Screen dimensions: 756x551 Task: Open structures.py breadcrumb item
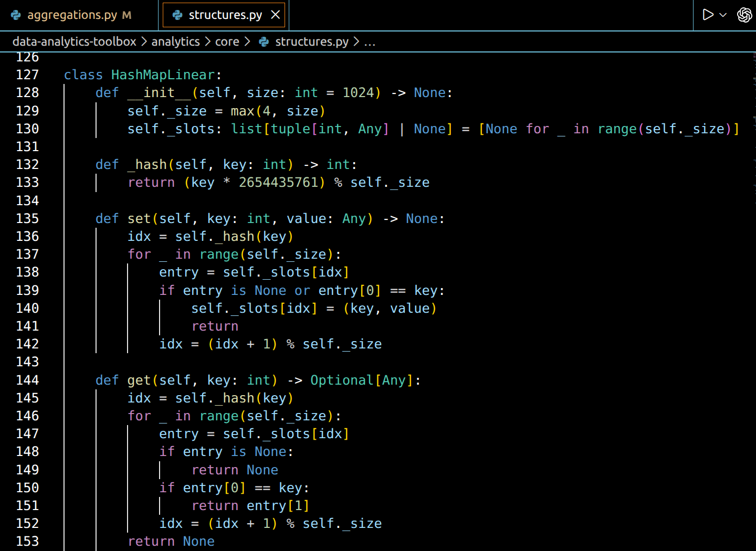pos(311,42)
